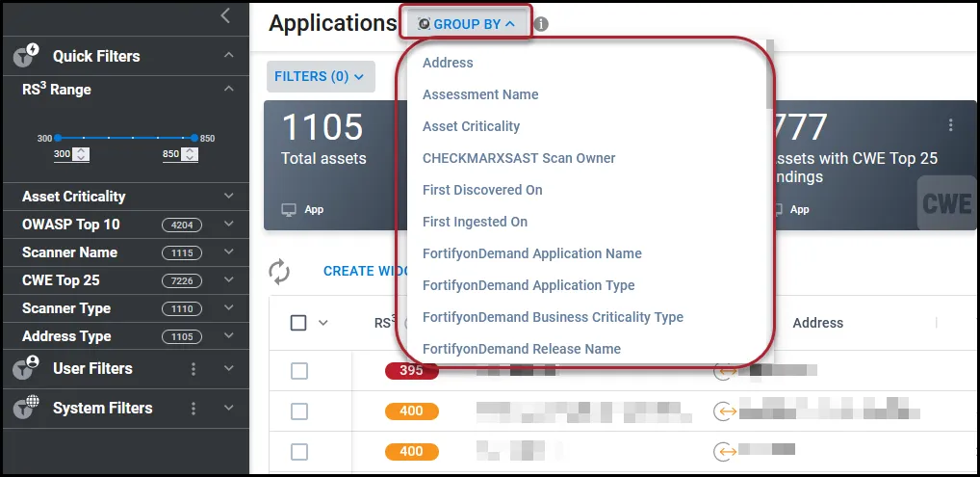Click the Group By list scrollbar
The image size is (980, 477).
click(770, 74)
